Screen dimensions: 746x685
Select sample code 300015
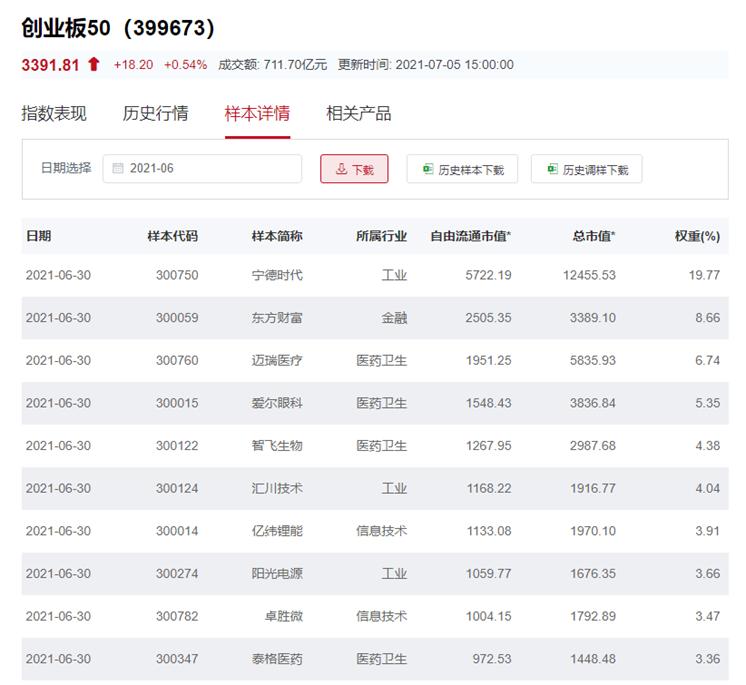[177, 403]
